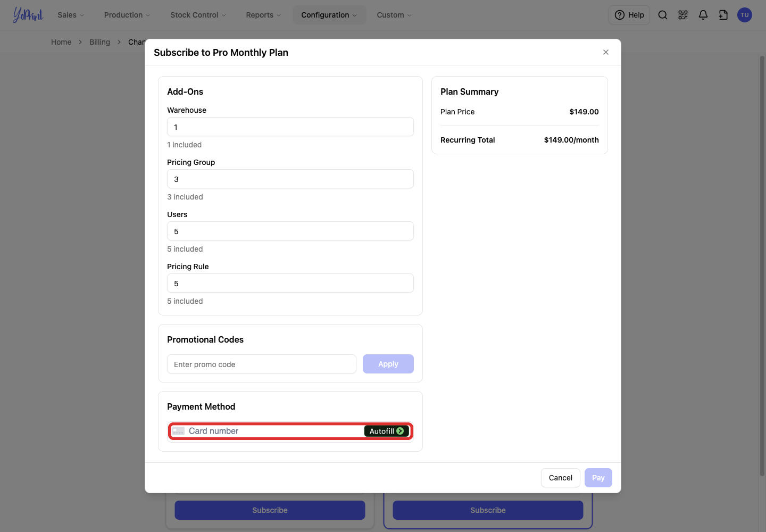Cancel the subscription dialog

click(561, 478)
